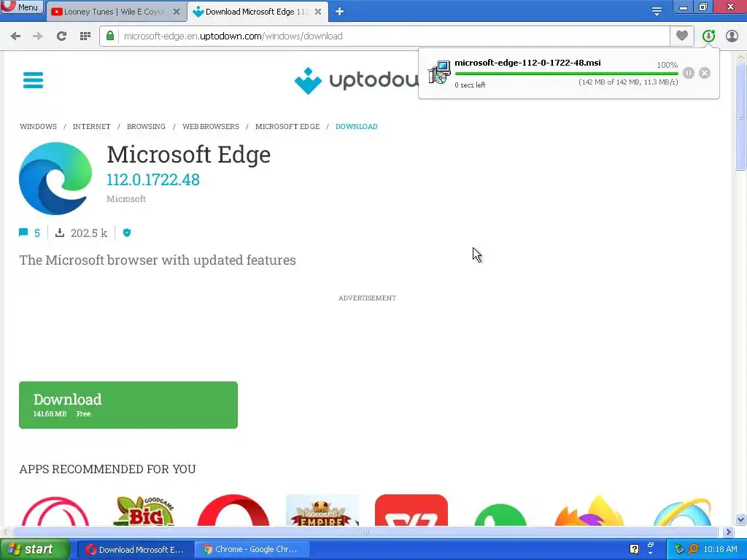Open the Firefox recommended app icon
This screenshot has height=560, width=747.
[589, 511]
